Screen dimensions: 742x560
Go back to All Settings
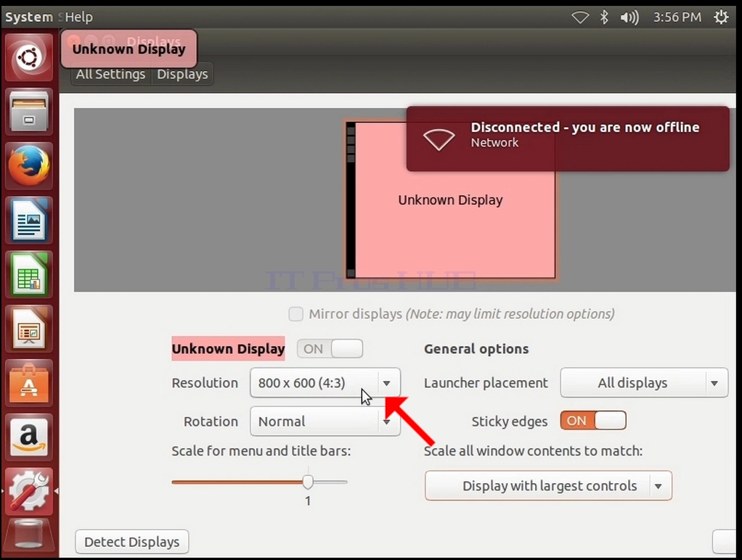click(x=111, y=74)
